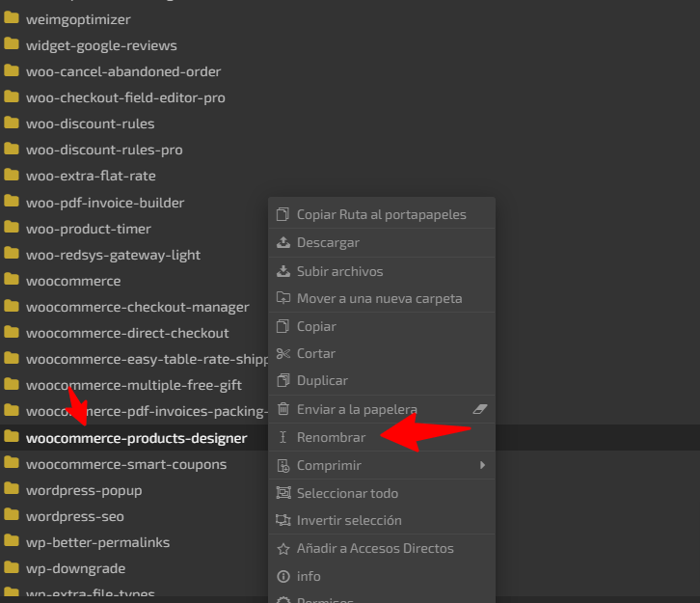Select the woocommerce-checkout-manager folder

pyautogui.click(x=137, y=308)
